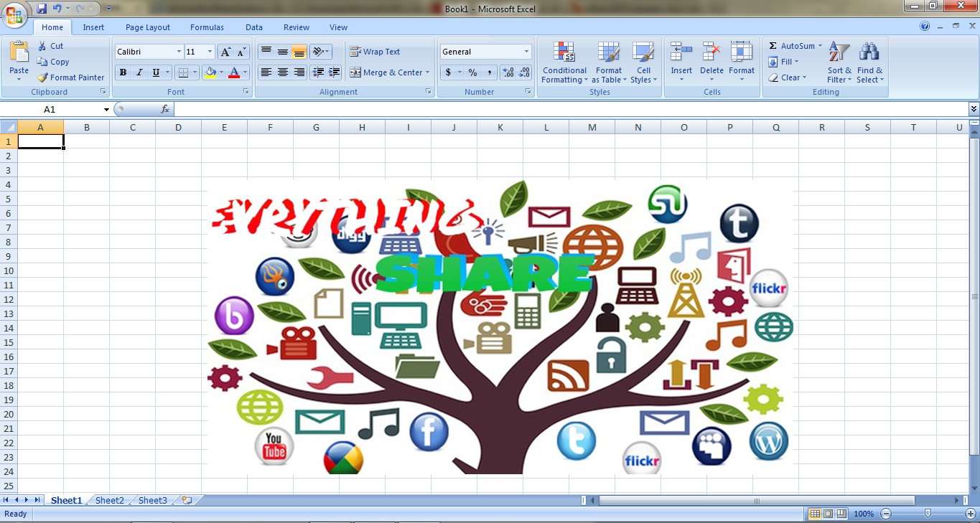The width and height of the screenshot is (980, 523).
Task: Open Conditional Formatting options
Action: (x=564, y=62)
